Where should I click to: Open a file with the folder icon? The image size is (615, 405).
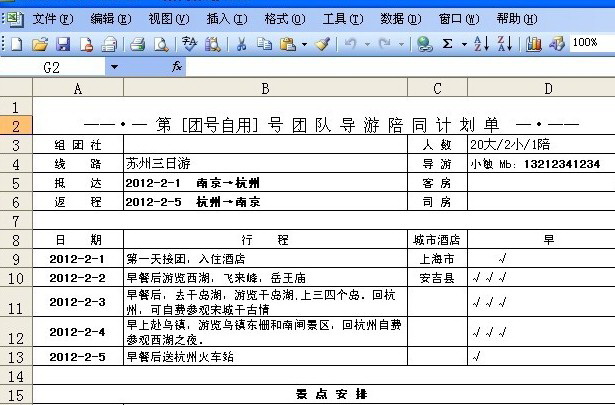(x=40, y=44)
